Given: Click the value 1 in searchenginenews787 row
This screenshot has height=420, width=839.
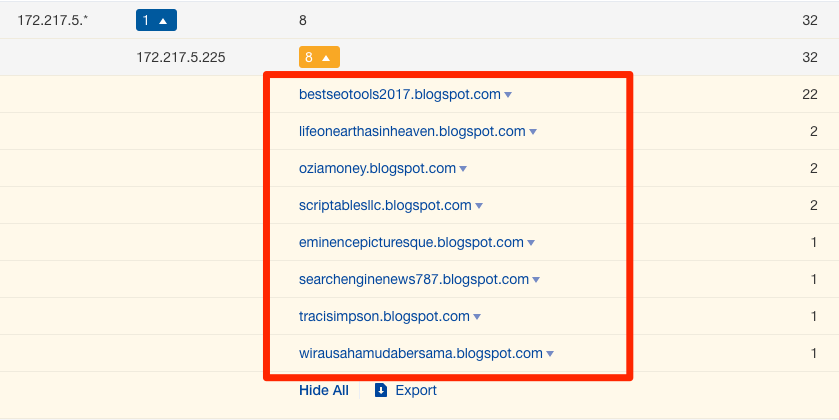Looking at the screenshot, I should tap(814, 279).
